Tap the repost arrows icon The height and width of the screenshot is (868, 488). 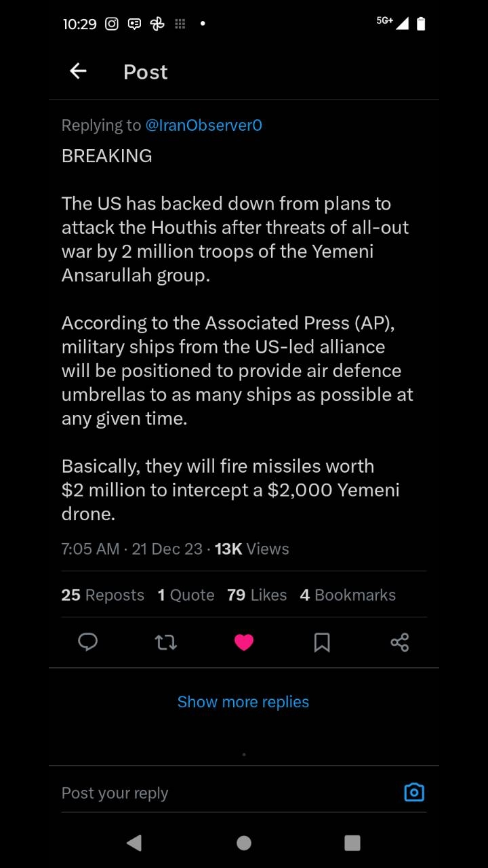click(x=166, y=642)
